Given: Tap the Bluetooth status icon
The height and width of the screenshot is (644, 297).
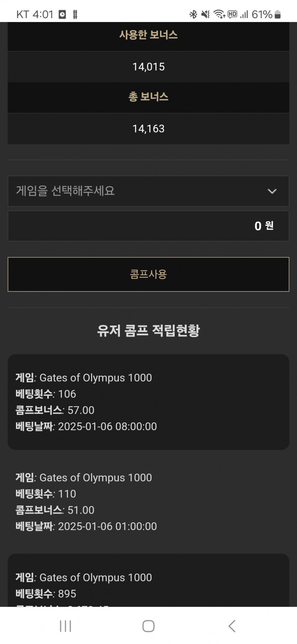Looking at the screenshot, I should pyautogui.click(x=193, y=14).
